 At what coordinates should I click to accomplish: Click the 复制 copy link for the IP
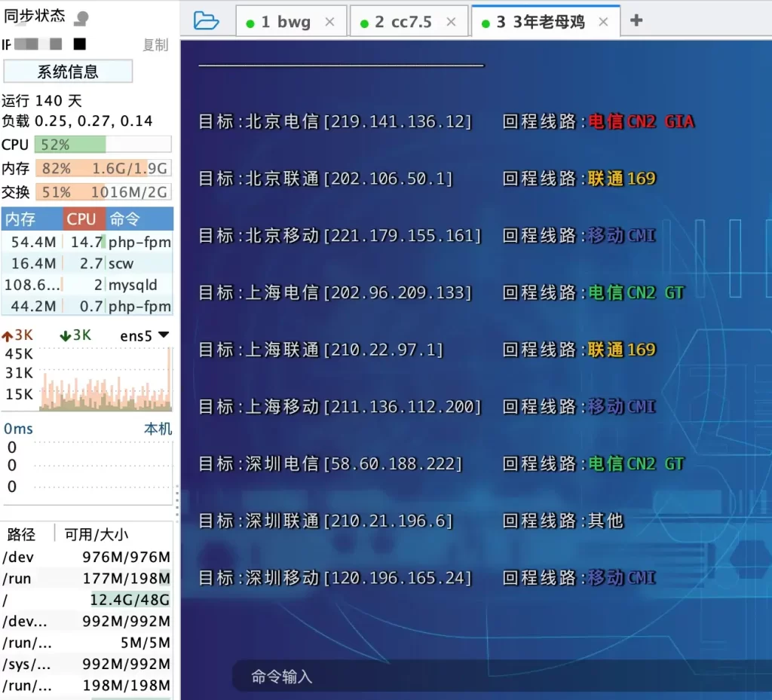coord(155,45)
